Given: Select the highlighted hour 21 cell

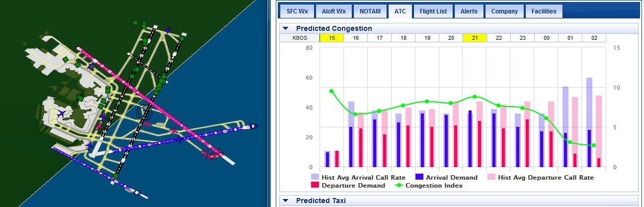Looking at the screenshot, I should pos(475,38).
